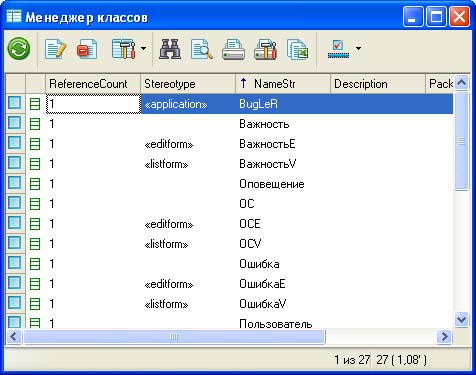Screen dimensions: 476x375
Task: Click the '1 из 27' status text
Action: coord(352,360)
